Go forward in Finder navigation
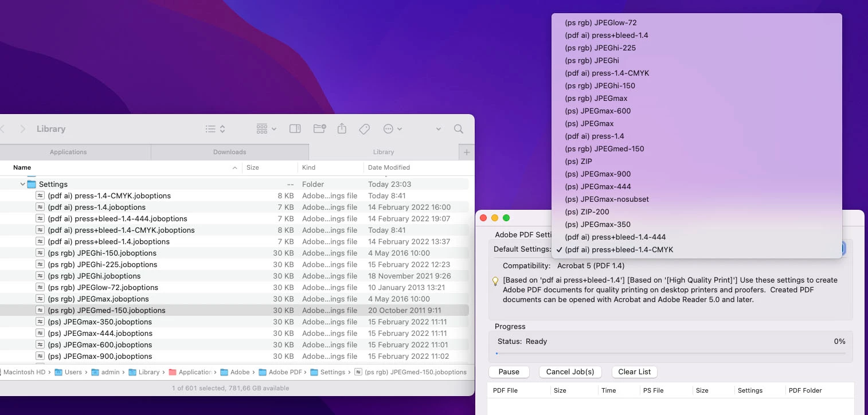Viewport: 868px width, 415px height. pos(23,129)
